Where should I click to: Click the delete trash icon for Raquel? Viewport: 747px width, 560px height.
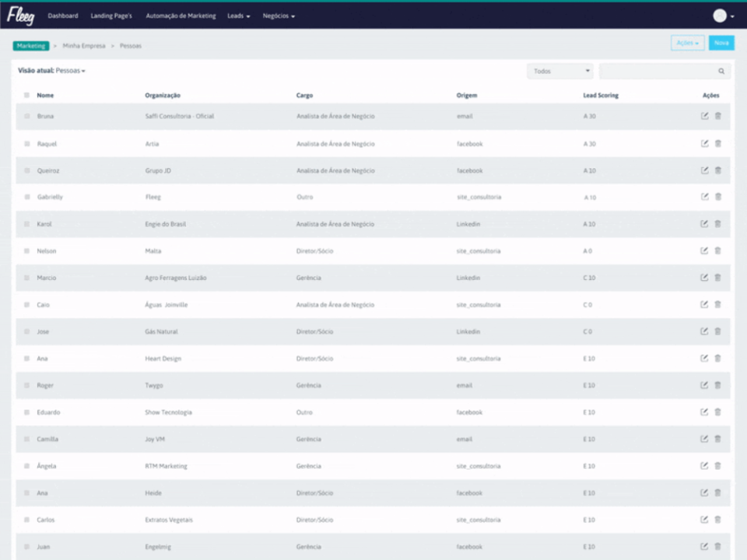(717, 143)
